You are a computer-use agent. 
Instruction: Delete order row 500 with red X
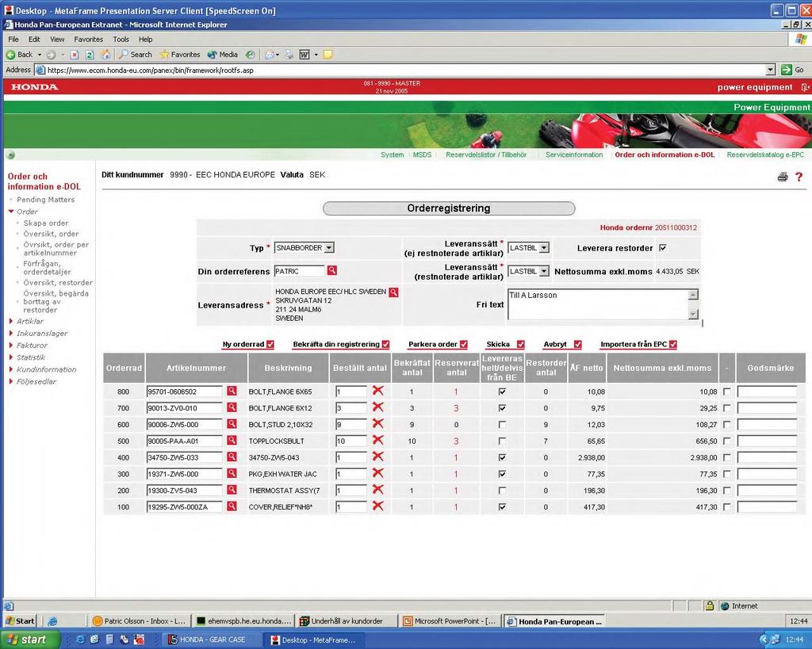pyautogui.click(x=378, y=441)
